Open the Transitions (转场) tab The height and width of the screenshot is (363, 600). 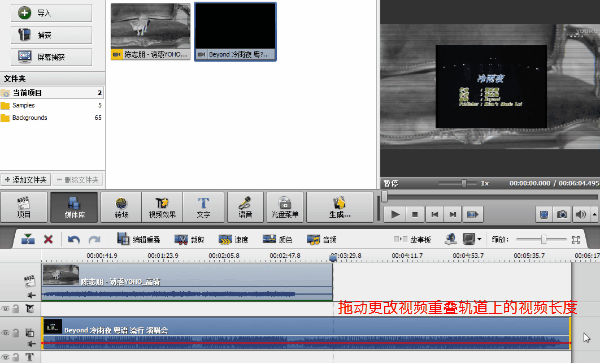click(x=121, y=207)
